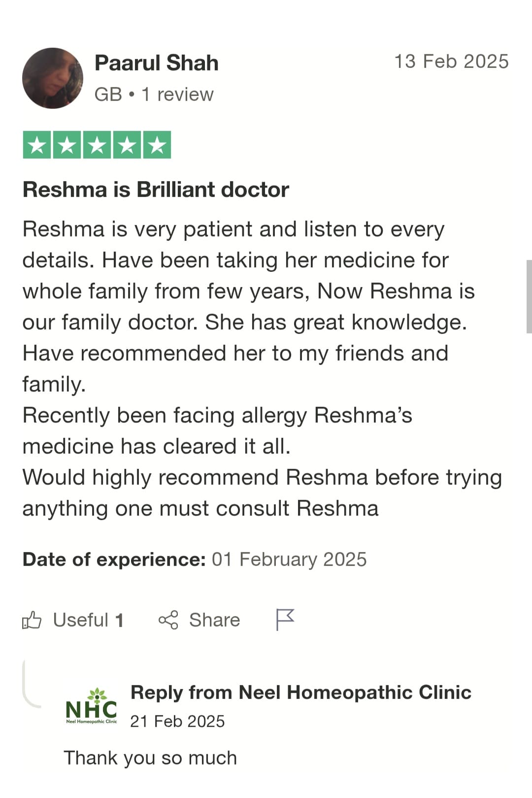
Task: Click the Share text button
Action: (x=214, y=620)
